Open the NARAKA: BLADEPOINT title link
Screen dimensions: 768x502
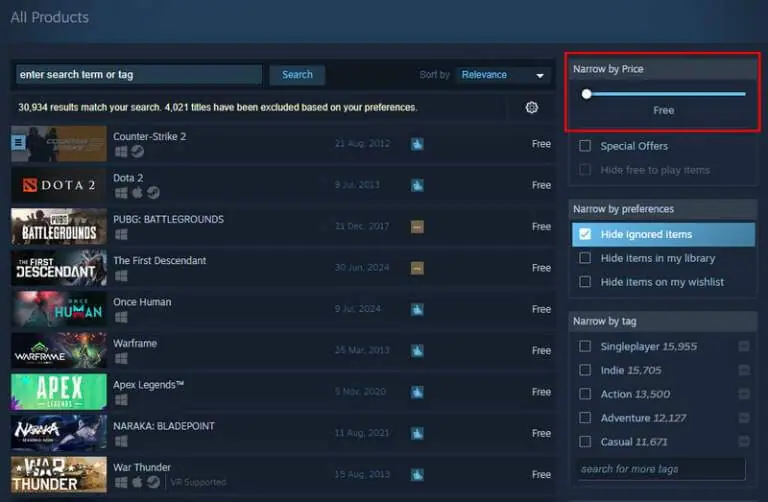[x=164, y=426]
